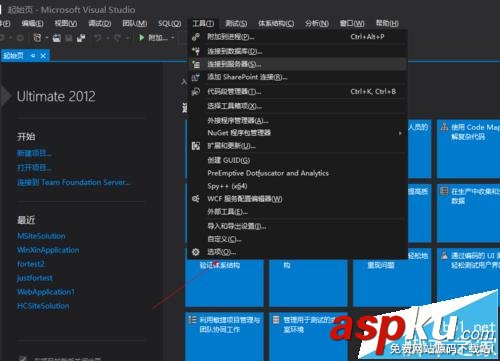Click the Navigate Forward toolbar icon

pyautogui.click(x=20, y=38)
